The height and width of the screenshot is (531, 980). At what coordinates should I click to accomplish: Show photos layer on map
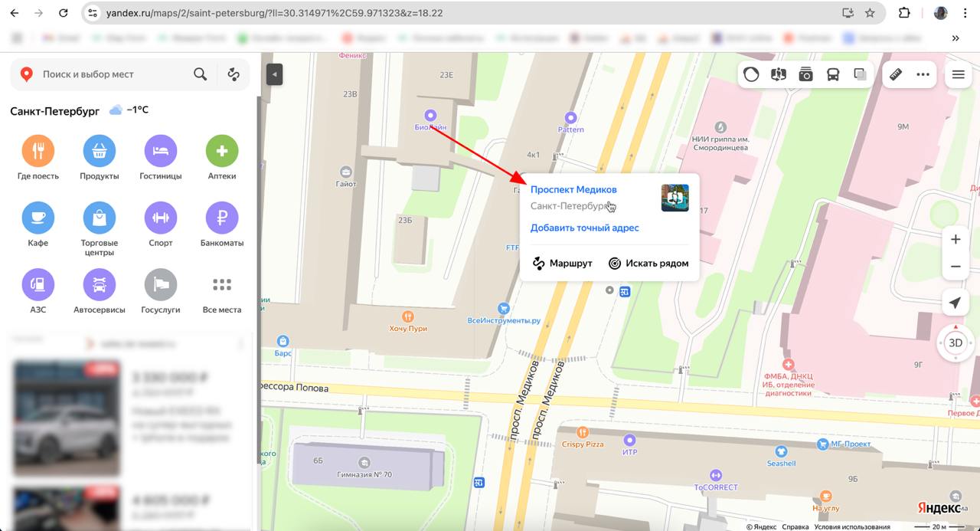pyautogui.click(x=805, y=74)
